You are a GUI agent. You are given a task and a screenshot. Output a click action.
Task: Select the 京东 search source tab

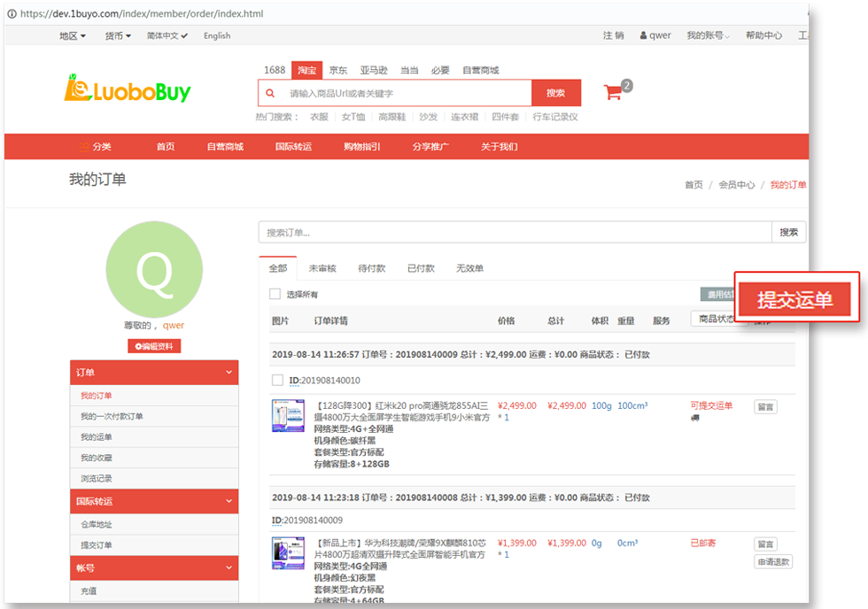click(x=338, y=70)
